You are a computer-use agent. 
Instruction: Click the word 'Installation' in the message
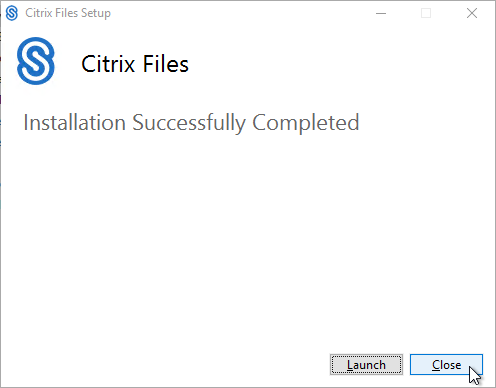point(74,122)
